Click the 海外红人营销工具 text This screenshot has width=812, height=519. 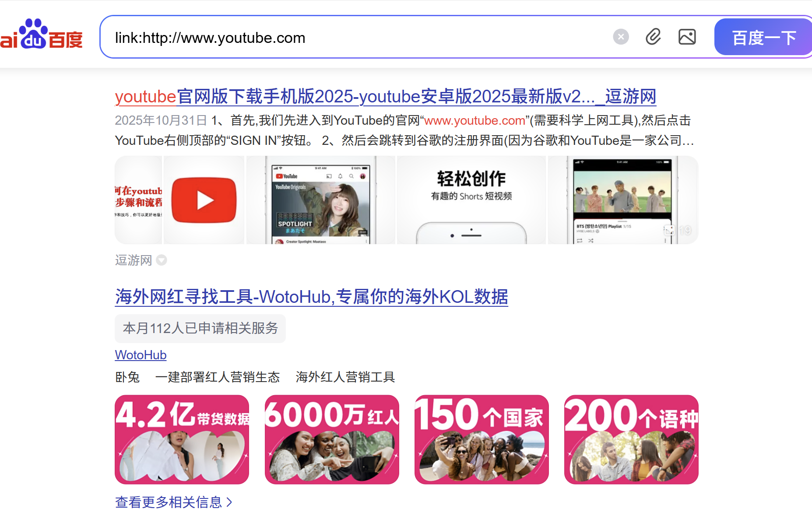point(345,377)
